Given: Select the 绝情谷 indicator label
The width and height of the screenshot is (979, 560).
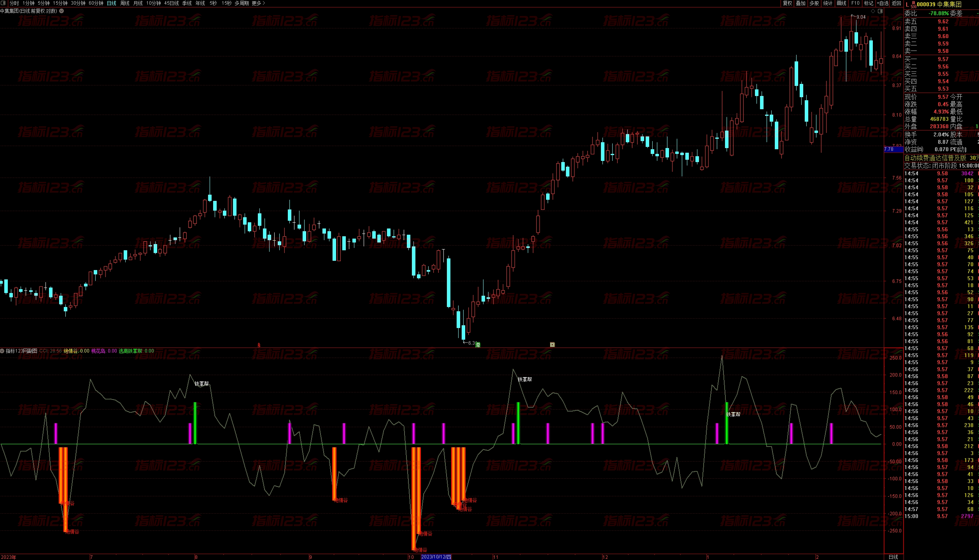Looking at the screenshot, I should (76, 351).
